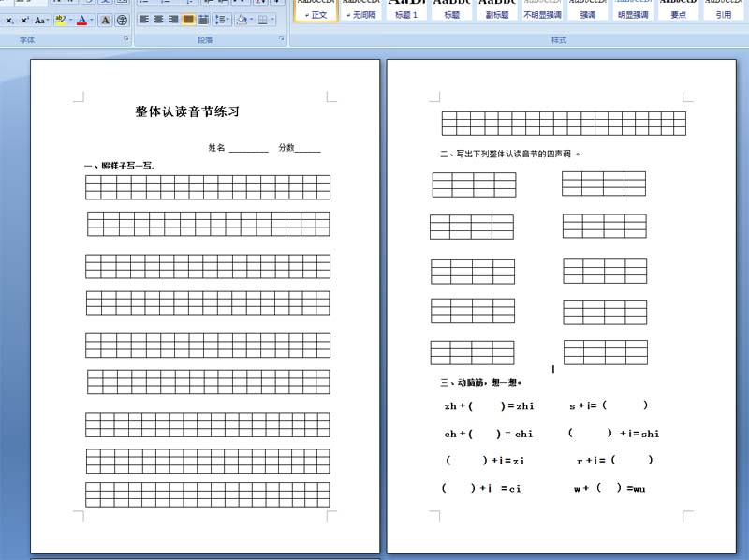This screenshot has width=749, height=560.
Task: Toggle character shading A button
Action: 106,20
